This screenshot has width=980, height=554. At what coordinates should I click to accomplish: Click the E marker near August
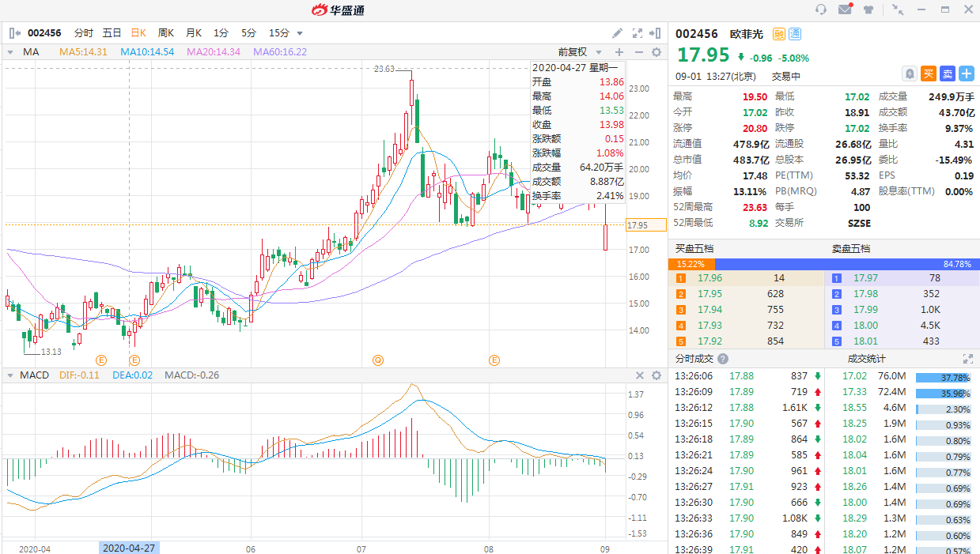coord(494,360)
